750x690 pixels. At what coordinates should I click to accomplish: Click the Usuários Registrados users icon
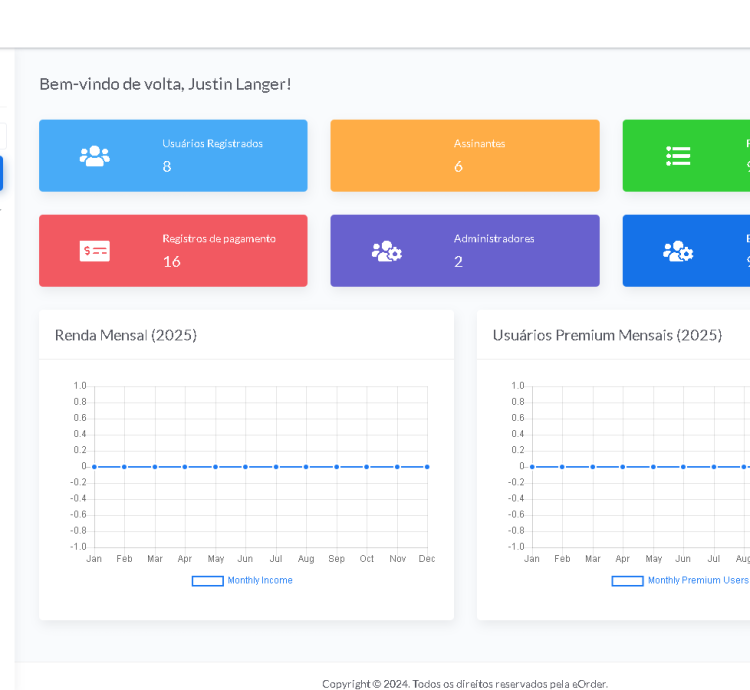tap(95, 156)
